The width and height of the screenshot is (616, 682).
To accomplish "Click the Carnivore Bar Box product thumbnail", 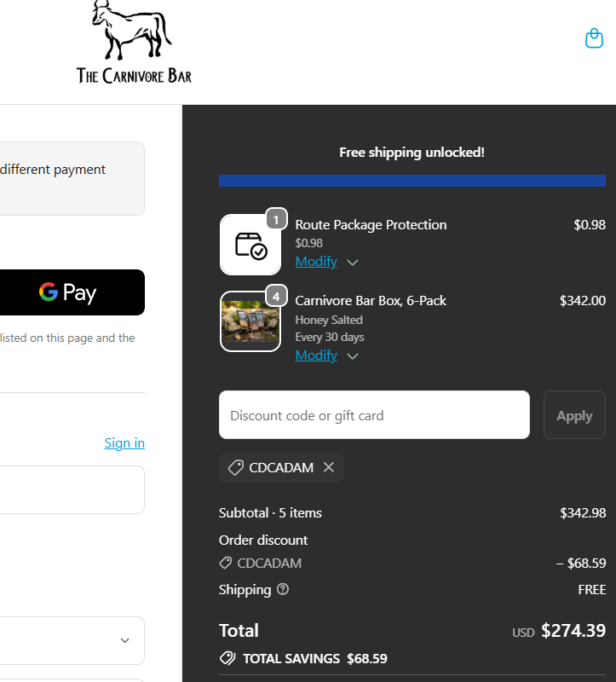I will [x=250, y=321].
